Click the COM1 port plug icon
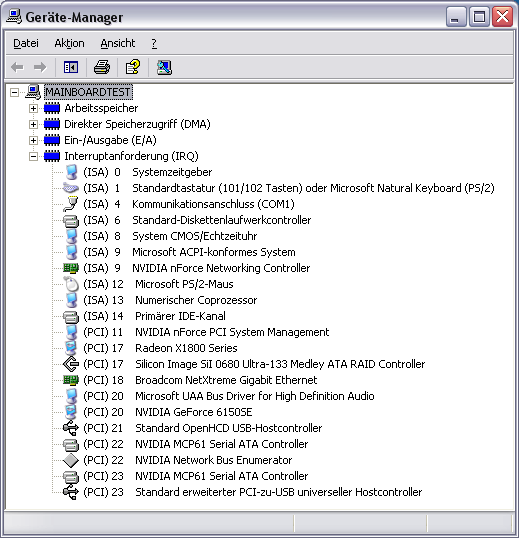519x538 pixels. (x=71, y=204)
